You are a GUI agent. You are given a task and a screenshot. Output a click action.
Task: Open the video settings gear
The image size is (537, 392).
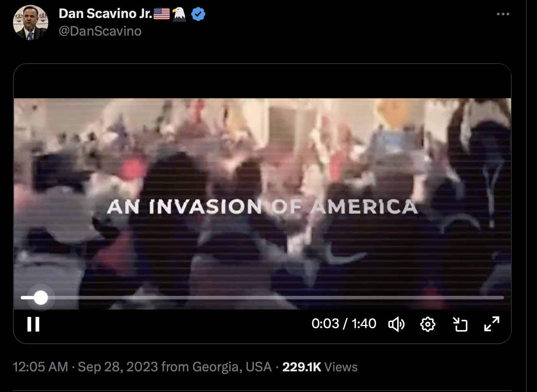[x=428, y=324]
